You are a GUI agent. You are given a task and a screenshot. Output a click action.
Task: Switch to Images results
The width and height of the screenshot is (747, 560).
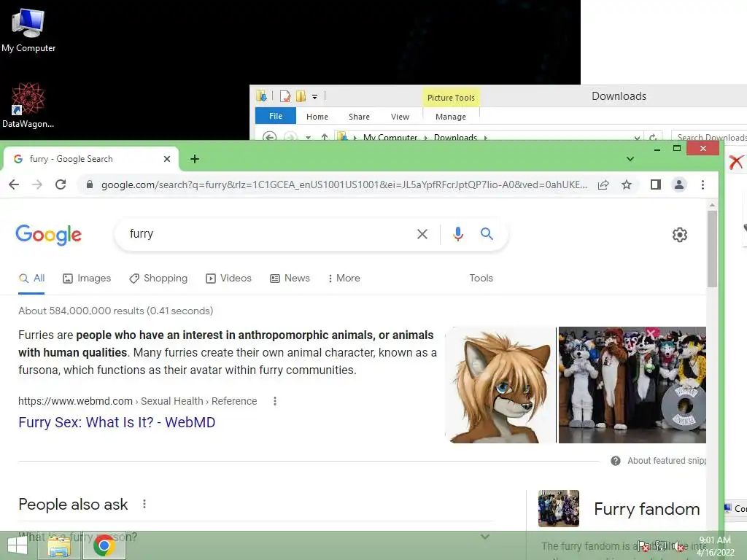[87, 278]
